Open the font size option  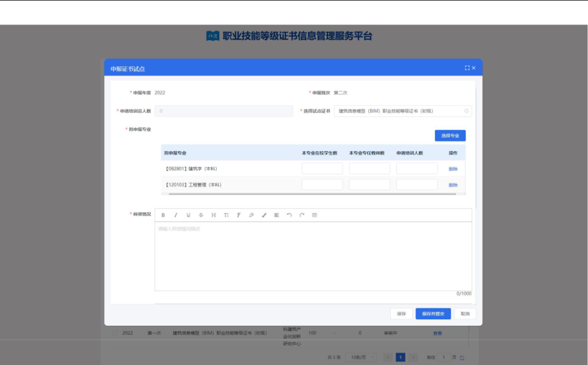point(226,215)
